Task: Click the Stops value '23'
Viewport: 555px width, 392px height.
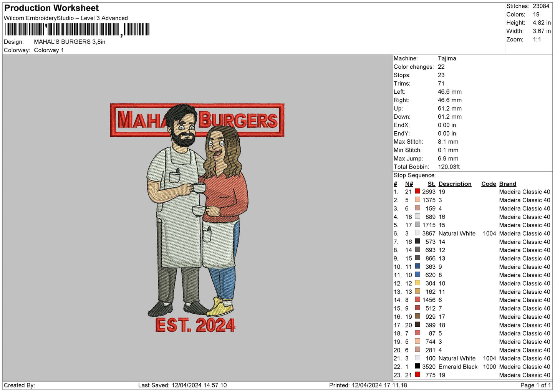Action: [x=441, y=75]
